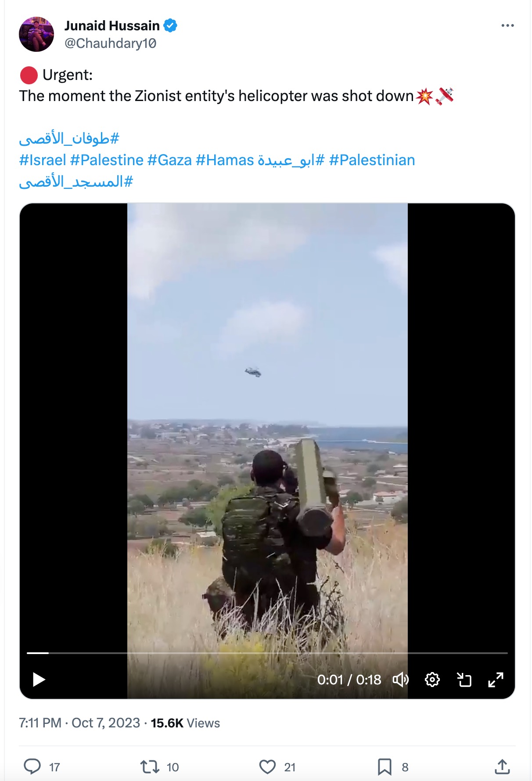Viewport: 532px width, 781px height.
Task: Click the blue verified badge
Action: coord(170,25)
